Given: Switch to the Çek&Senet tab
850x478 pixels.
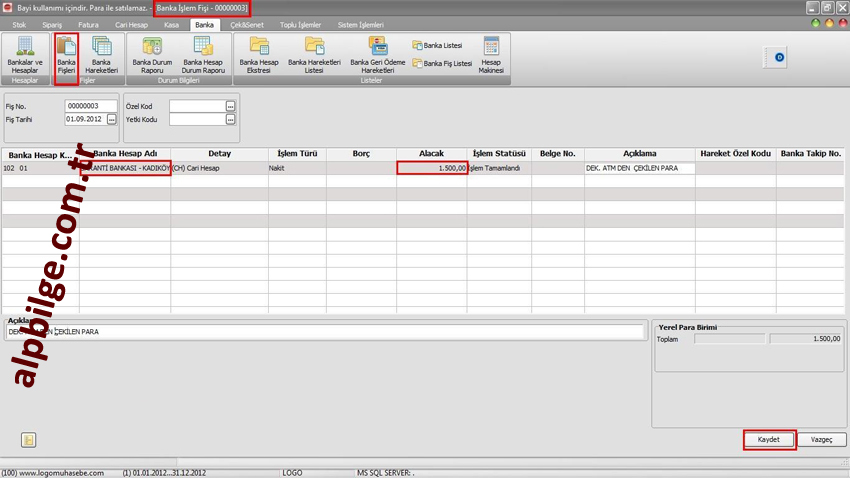Looking at the screenshot, I should 247,24.
